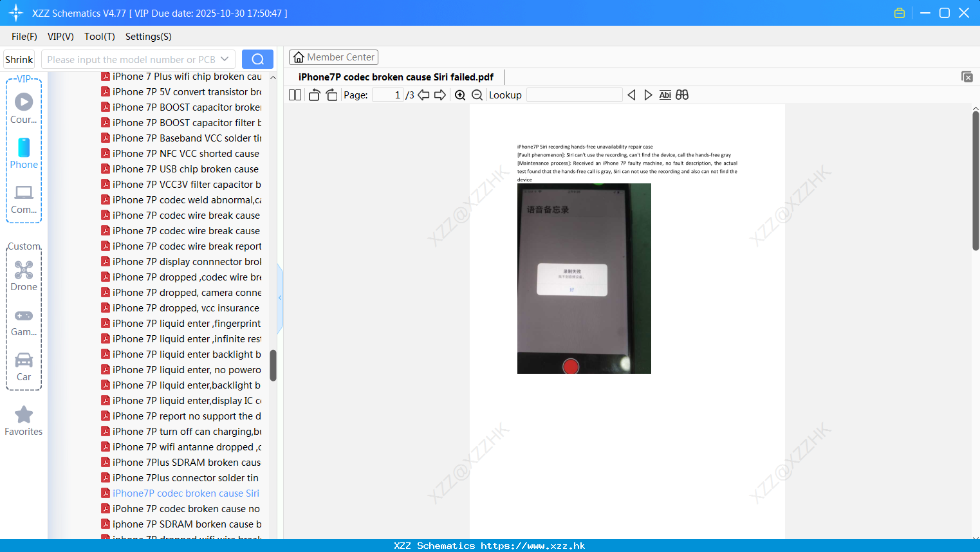Viewport: 980px width, 552px height.
Task: Click the yellow toolbox icon in title bar
Action: click(900, 13)
